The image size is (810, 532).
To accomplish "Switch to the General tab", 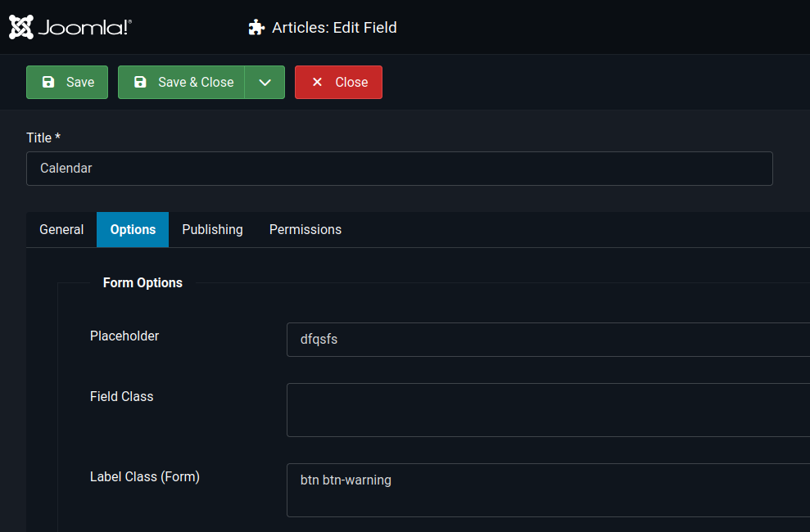I will tap(61, 230).
